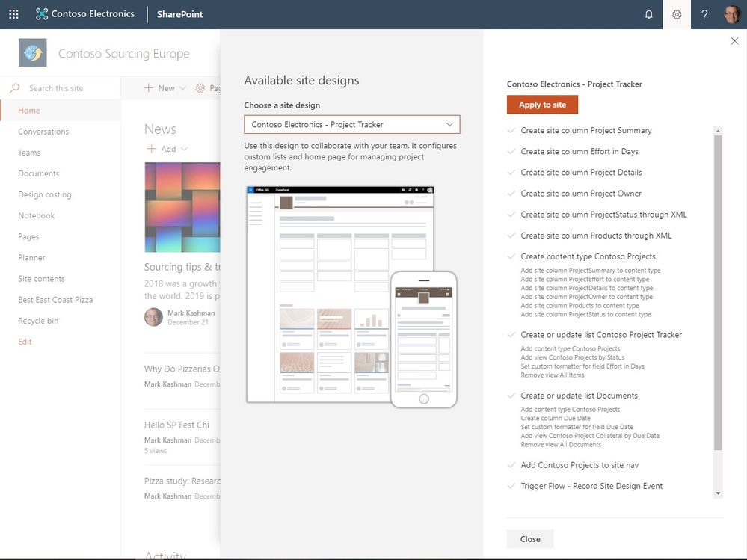Open Notebook in site navigation
This screenshot has width=747, height=560.
[36, 215]
